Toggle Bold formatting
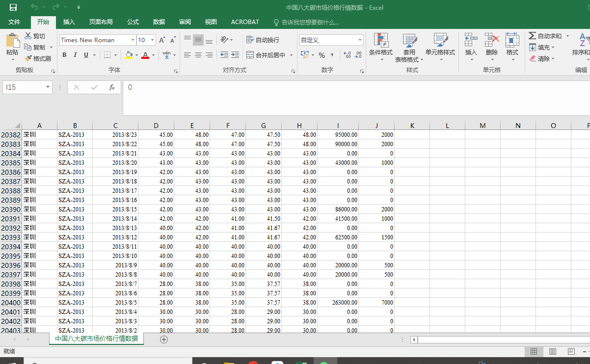This screenshot has width=590, height=364. (x=64, y=55)
